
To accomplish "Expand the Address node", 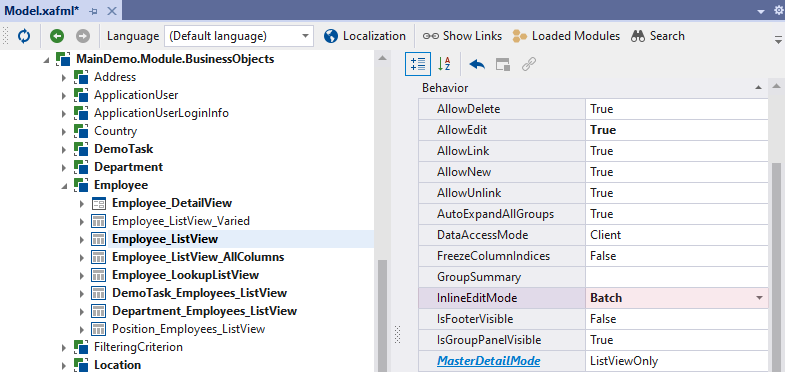I will point(64,78).
